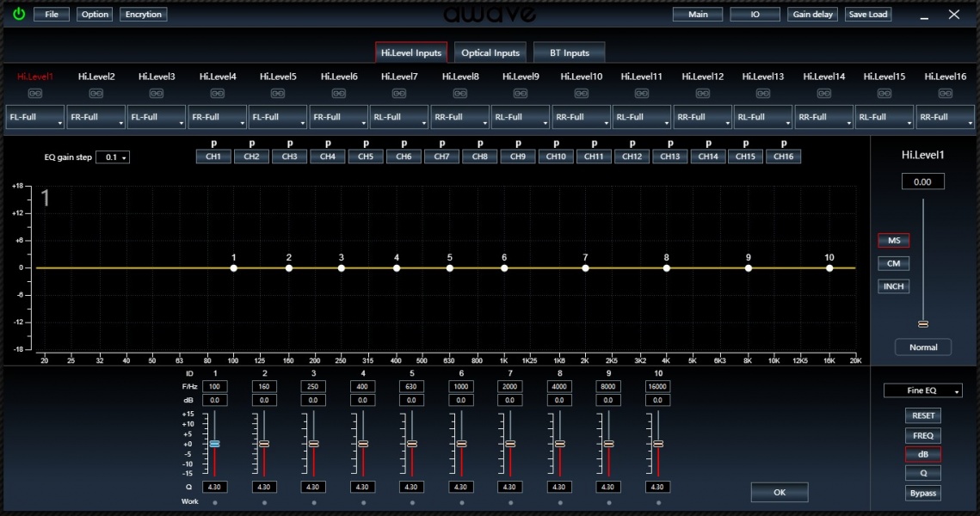
Task: Toggle Work indicator for band 3
Action: tap(314, 502)
